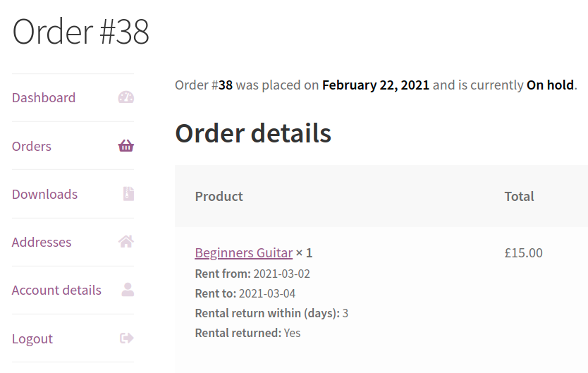The height and width of the screenshot is (373, 588).
Task: Click the Dashboard gauge icon
Action: [x=126, y=97]
